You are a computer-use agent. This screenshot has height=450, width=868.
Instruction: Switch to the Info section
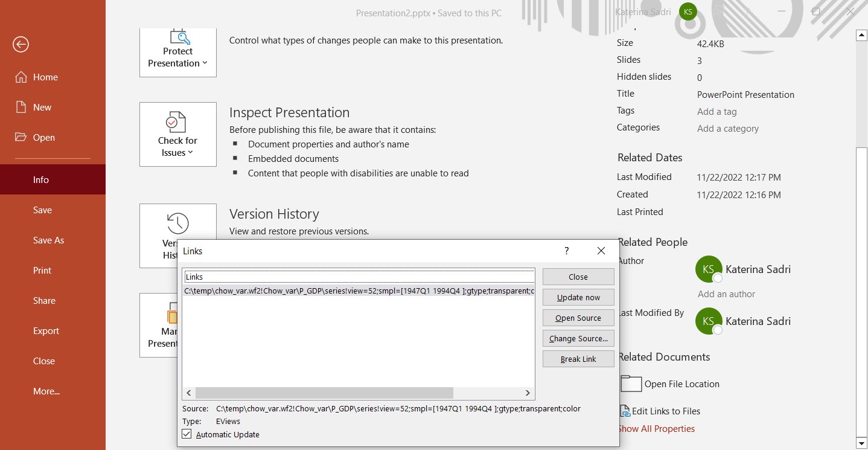point(42,179)
